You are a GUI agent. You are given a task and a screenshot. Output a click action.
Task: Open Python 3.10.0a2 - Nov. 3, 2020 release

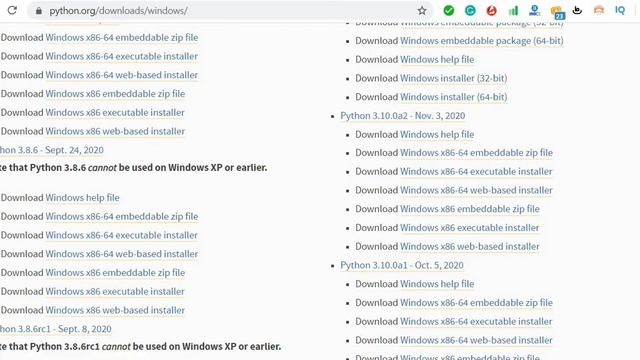click(x=402, y=116)
